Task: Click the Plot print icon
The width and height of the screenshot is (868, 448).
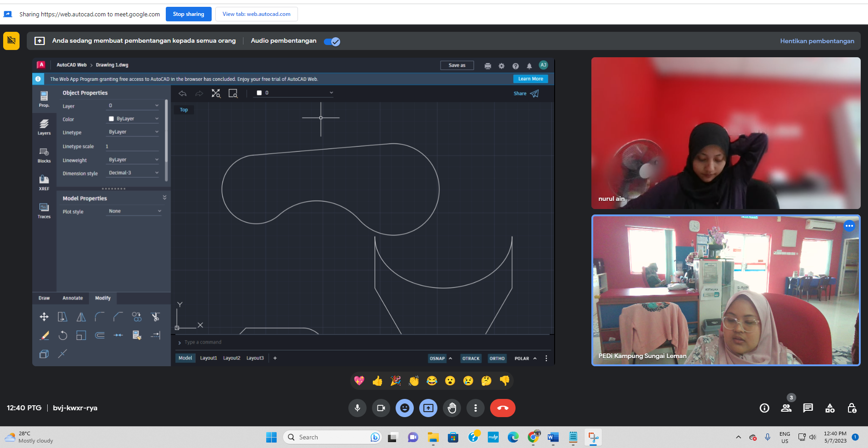Action: (x=488, y=66)
